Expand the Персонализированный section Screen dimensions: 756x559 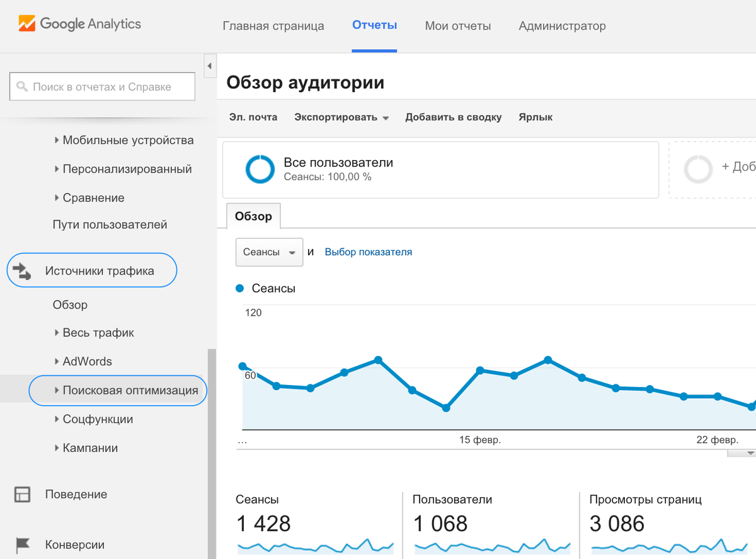(123, 169)
